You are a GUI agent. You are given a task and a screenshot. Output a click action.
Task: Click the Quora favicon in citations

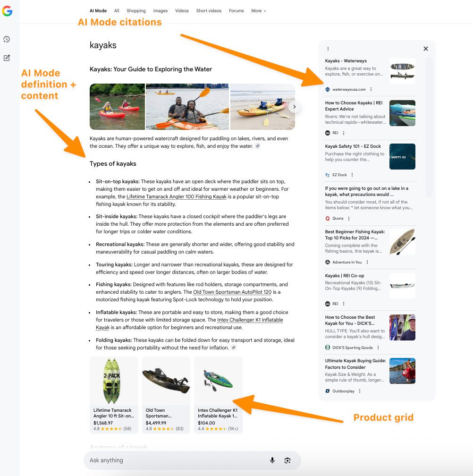tap(327, 219)
